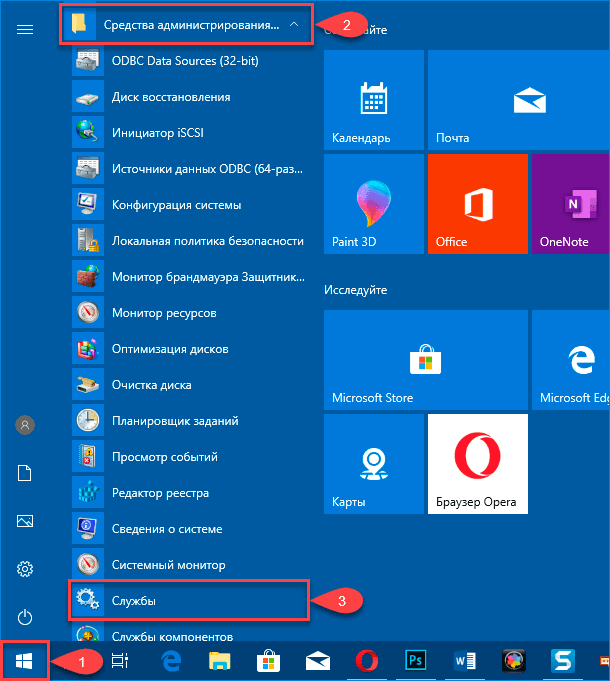610x681 pixels.
Task: Open Settings gear in Start sidebar
Action: click(25, 569)
